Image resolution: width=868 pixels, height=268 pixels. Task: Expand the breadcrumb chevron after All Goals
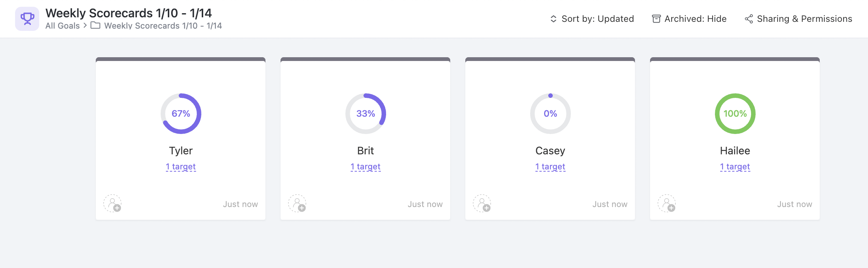pos(85,26)
